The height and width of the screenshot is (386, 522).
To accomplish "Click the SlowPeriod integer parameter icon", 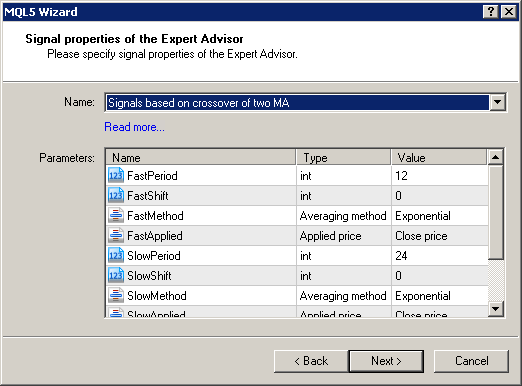I will [116, 255].
